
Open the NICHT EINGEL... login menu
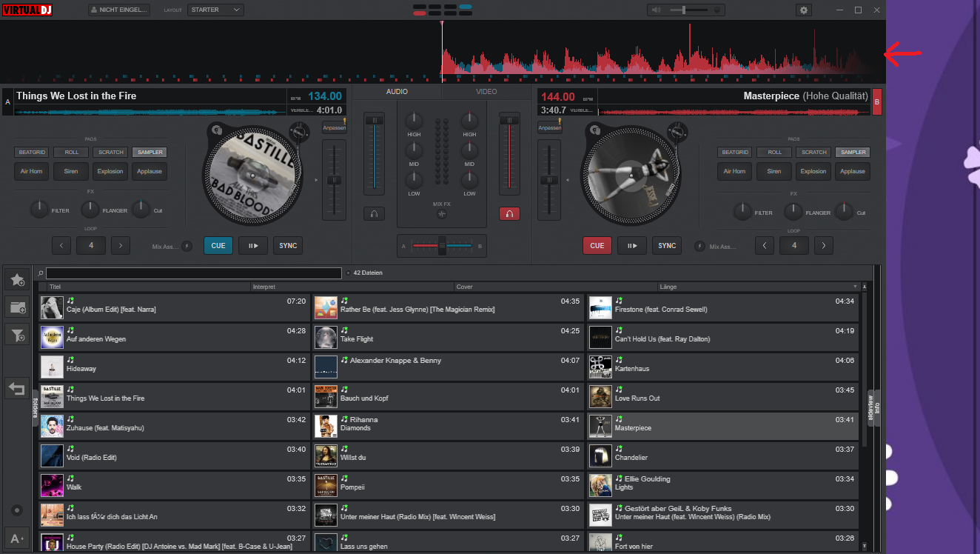(x=119, y=10)
